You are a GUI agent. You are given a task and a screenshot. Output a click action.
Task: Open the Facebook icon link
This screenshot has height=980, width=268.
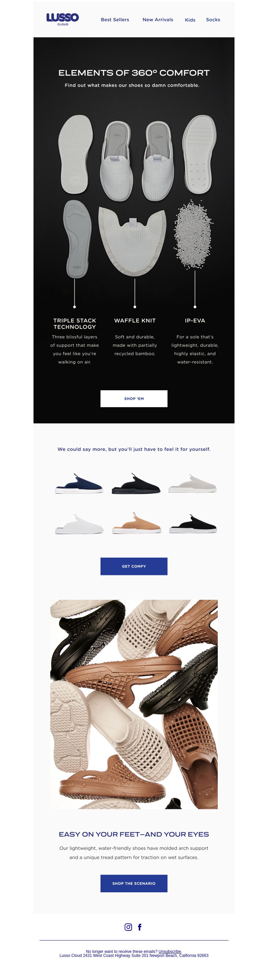(140, 927)
